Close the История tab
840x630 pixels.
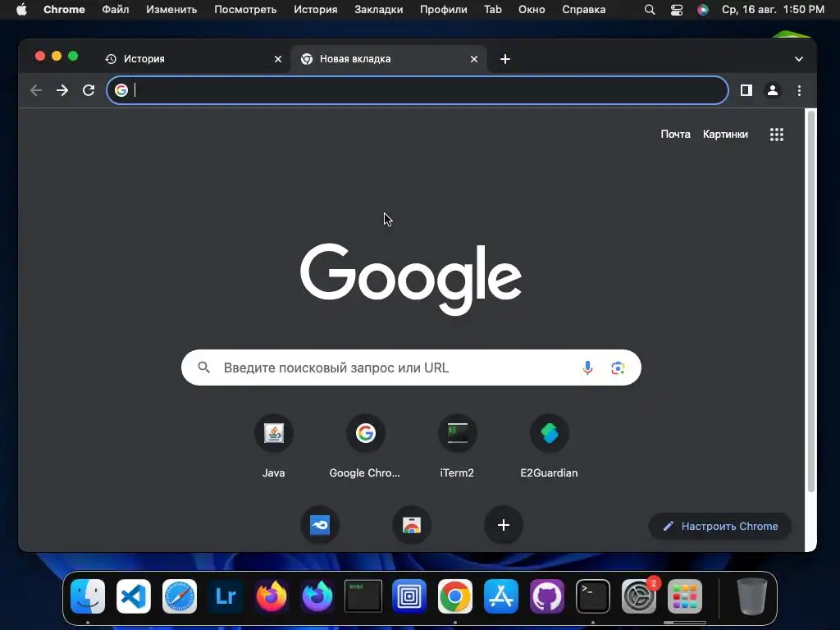[278, 59]
